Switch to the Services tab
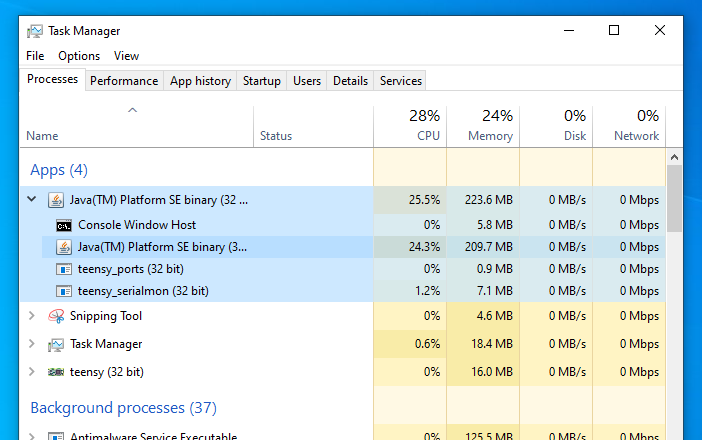 click(x=401, y=81)
